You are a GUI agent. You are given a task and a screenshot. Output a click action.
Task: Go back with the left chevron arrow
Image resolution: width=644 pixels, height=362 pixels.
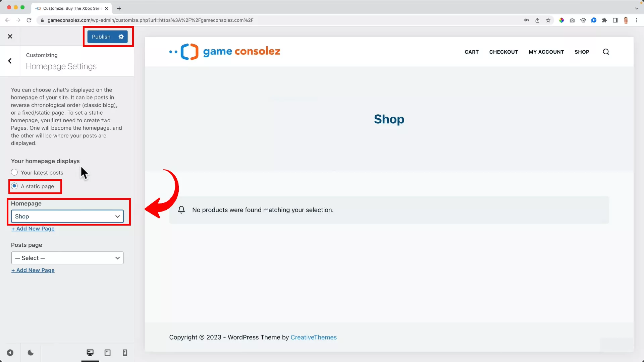[10, 61]
